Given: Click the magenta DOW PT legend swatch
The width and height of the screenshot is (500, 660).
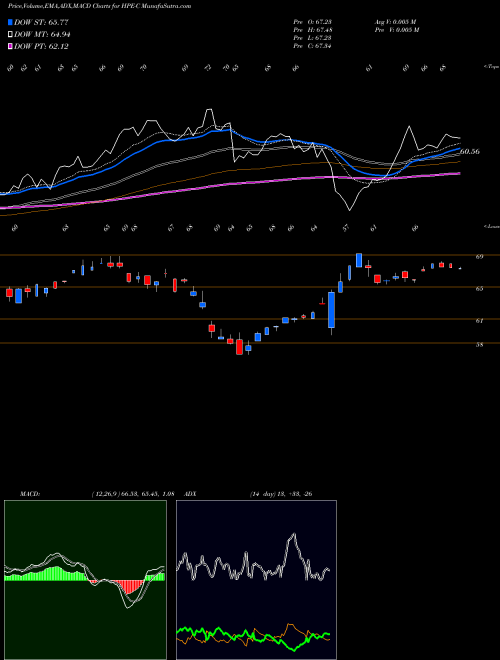Looking at the screenshot, I should (10, 46).
